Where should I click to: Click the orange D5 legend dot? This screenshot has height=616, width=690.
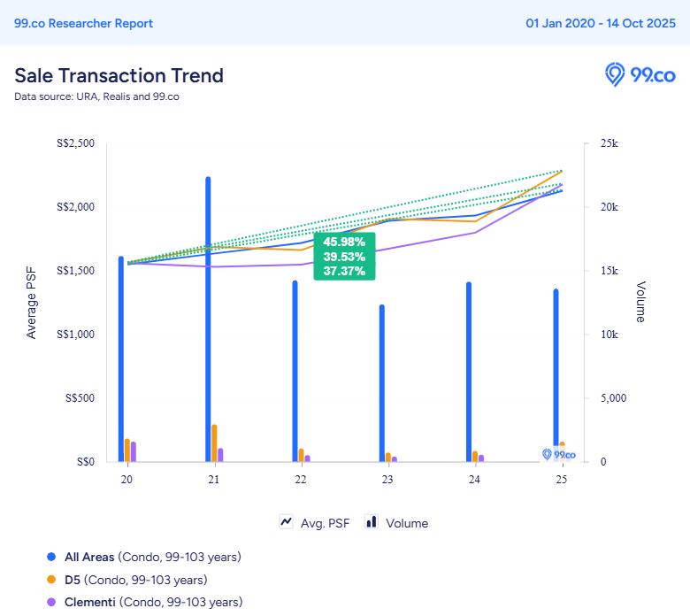click(51, 580)
